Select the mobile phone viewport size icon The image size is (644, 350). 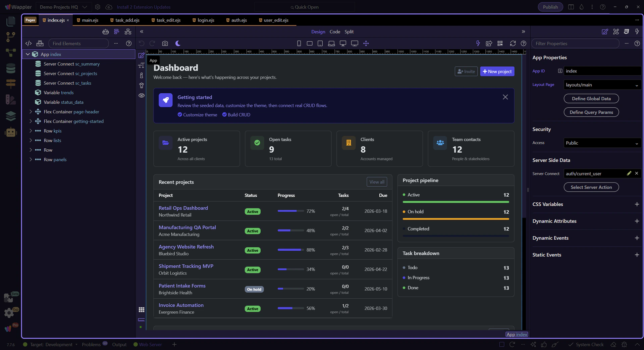tap(299, 44)
